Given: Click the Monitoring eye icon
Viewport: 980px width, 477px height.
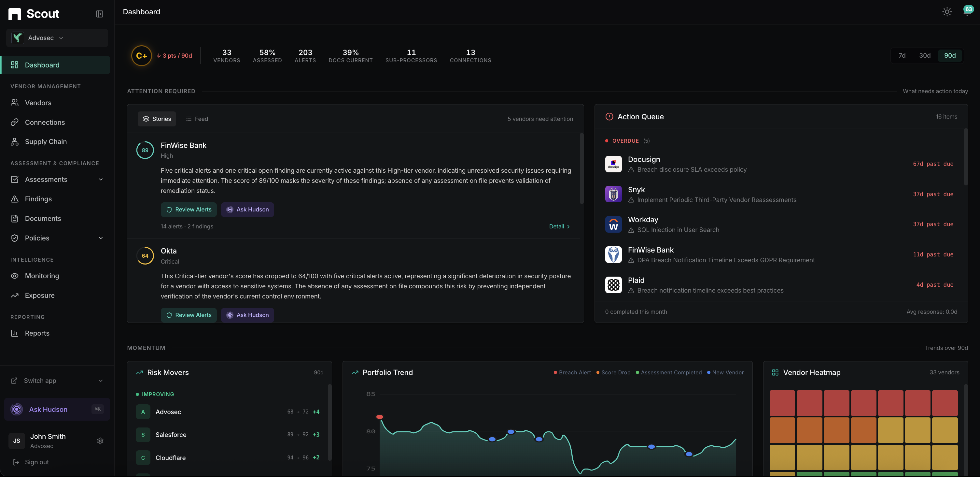Looking at the screenshot, I should (14, 276).
